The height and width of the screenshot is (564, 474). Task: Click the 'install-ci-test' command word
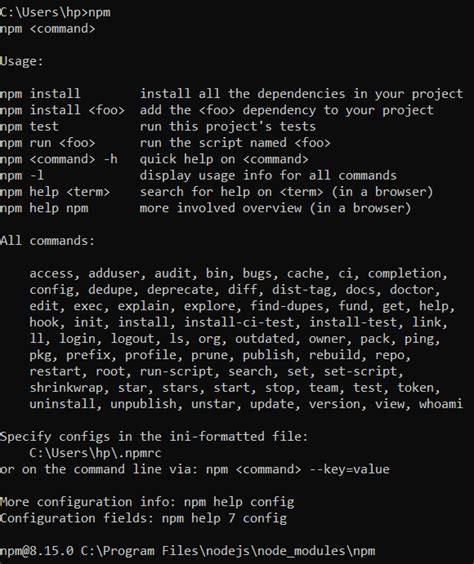coord(239,322)
